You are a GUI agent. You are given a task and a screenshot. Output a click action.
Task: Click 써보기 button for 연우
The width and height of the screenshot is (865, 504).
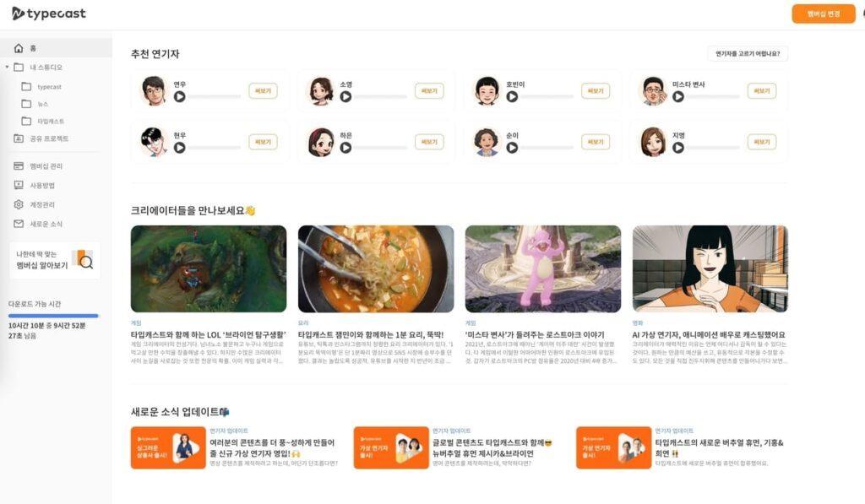(263, 91)
